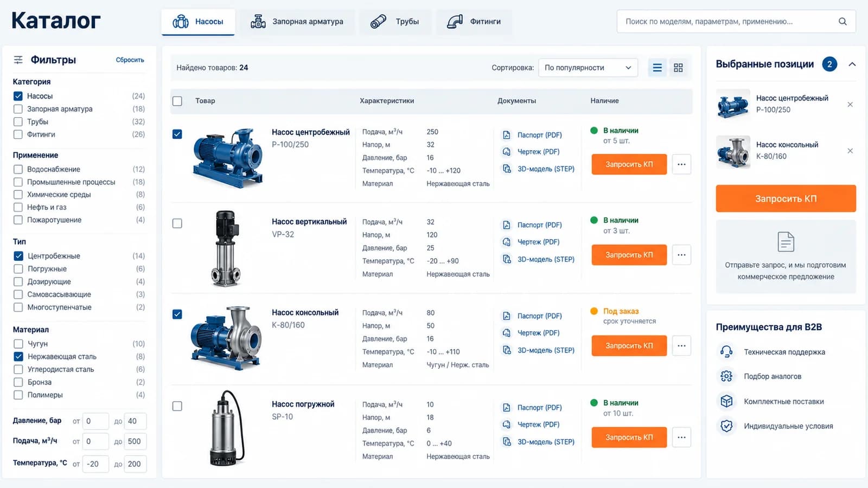Click the Подбор аналогов gear icon

click(726, 376)
